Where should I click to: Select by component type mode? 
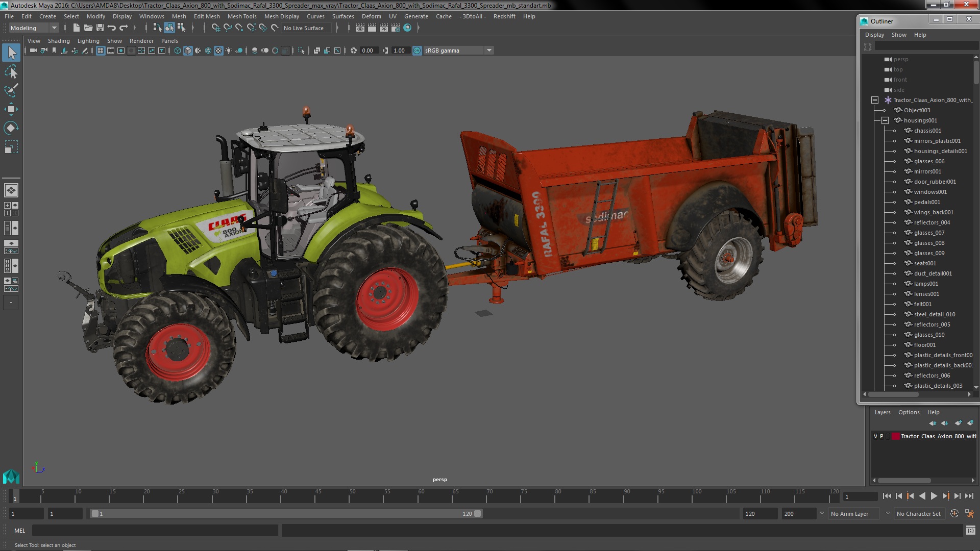pyautogui.click(x=181, y=28)
